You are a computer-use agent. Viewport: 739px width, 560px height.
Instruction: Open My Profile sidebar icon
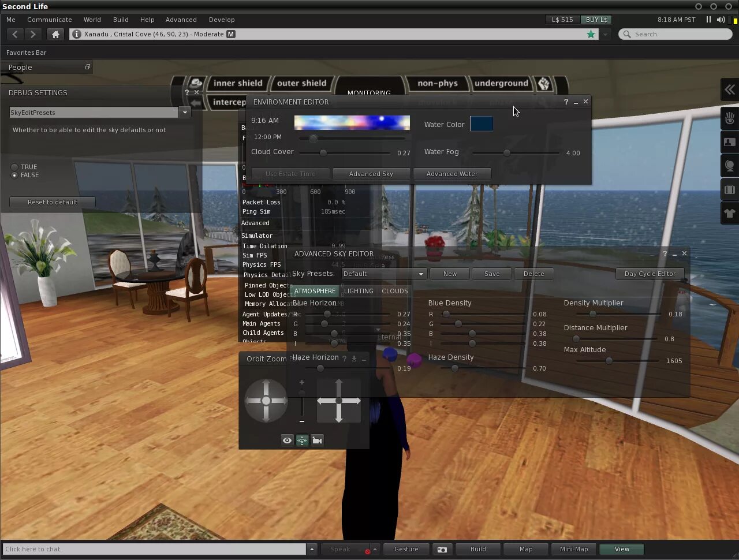pos(730,142)
